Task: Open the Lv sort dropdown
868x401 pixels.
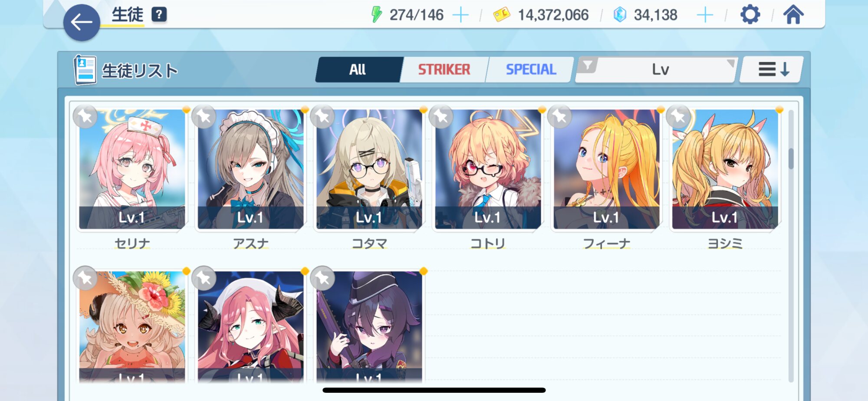Action: (x=660, y=69)
